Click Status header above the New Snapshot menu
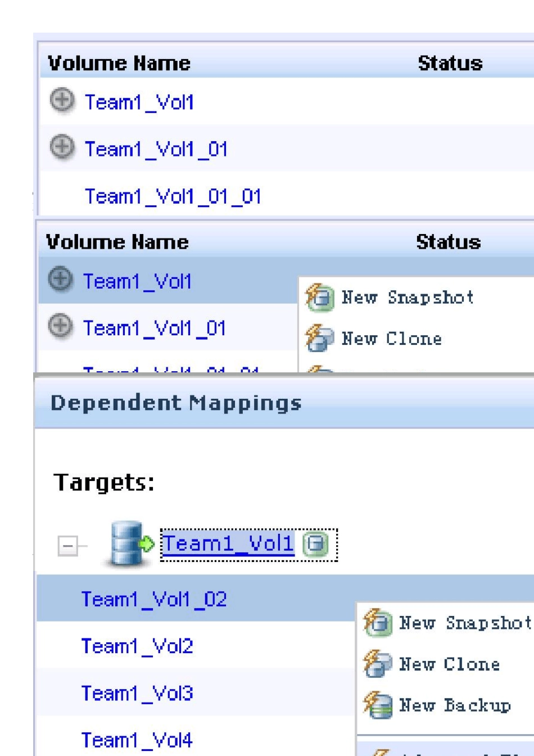 [449, 242]
